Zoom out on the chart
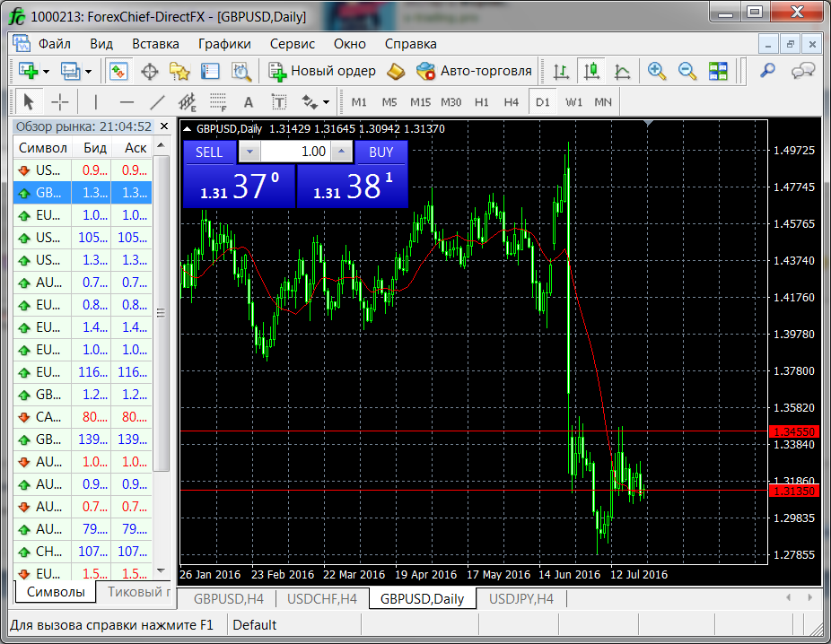The width and height of the screenshot is (831, 644). coord(687,71)
